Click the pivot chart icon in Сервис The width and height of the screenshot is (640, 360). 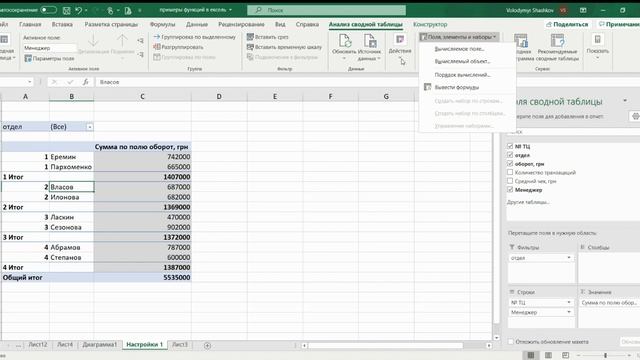point(520,41)
